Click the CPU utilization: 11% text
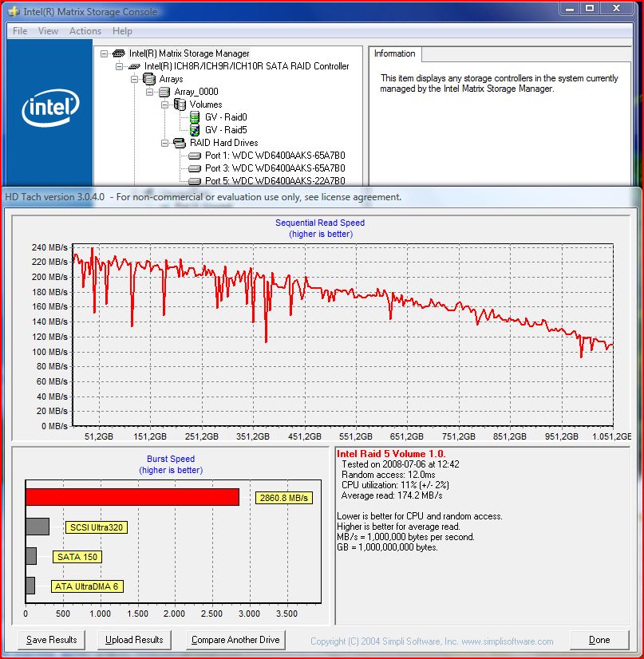Screen dimensions: 644x659 click(x=395, y=485)
